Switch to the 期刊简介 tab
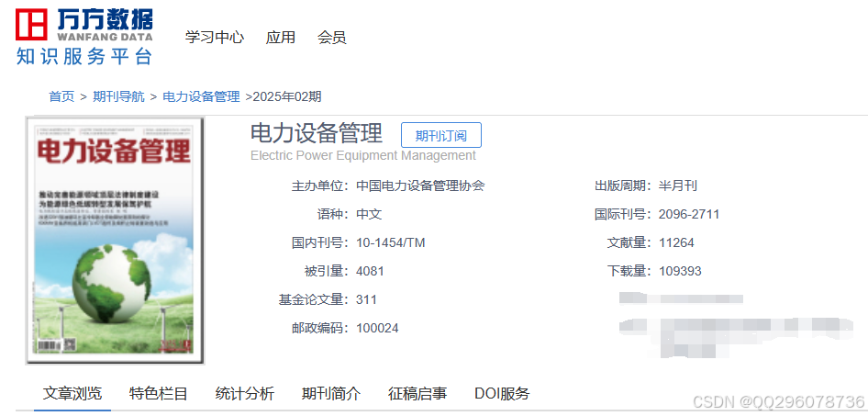The height and width of the screenshot is (416, 868). point(331,394)
